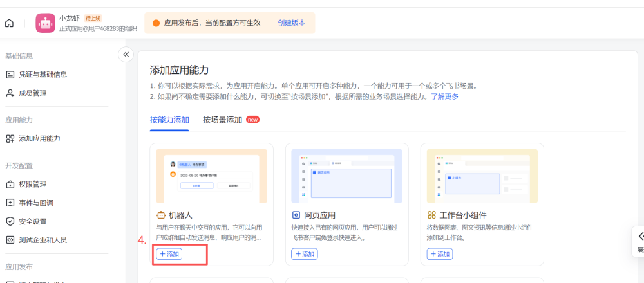Image resolution: width=644 pixels, height=283 pixels.
Task: Click the 机器人 card description text
Action: tap(210, 233)
